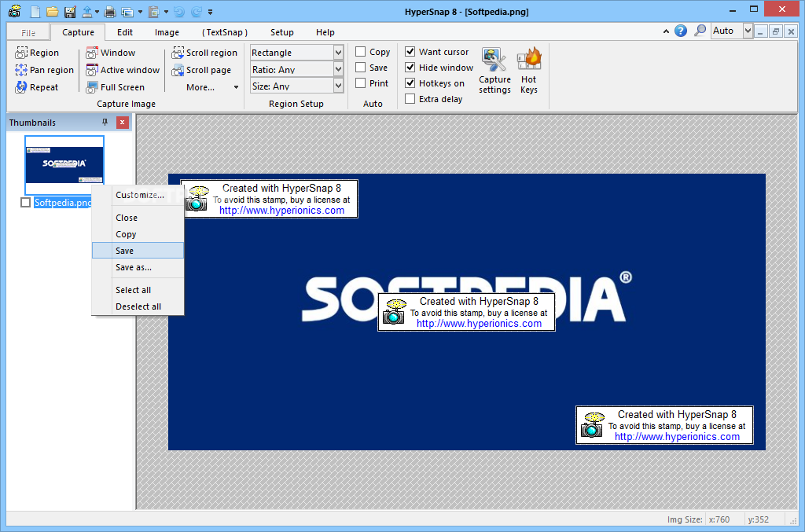This screenshot has height=532, width=805.
Task: Capture the Active window
Action: (x=123, y=70)
